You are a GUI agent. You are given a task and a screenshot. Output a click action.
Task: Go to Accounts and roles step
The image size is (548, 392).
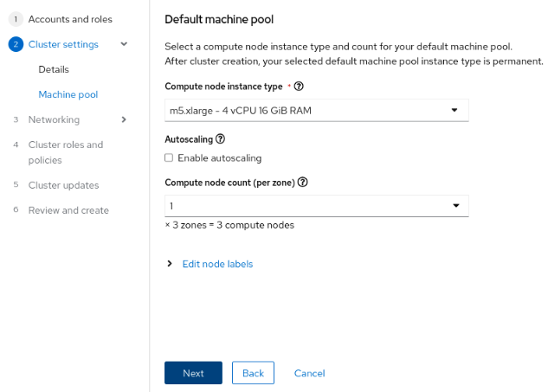tap(70, 19)
